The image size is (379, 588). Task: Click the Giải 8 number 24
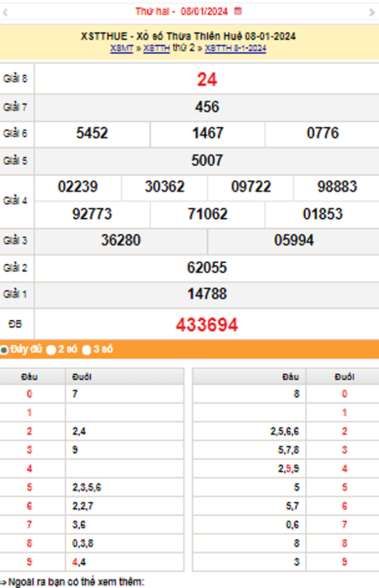click(207, 79)
